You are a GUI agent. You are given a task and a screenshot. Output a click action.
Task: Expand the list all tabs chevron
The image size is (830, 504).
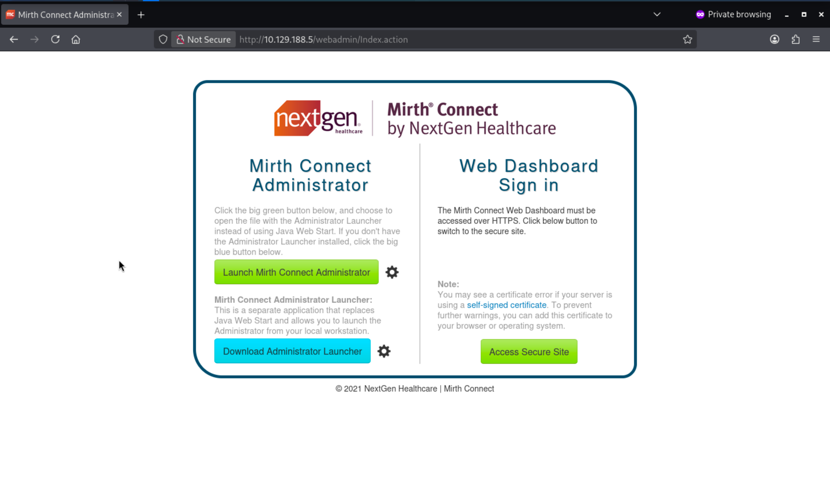click(x=657, y=14)
